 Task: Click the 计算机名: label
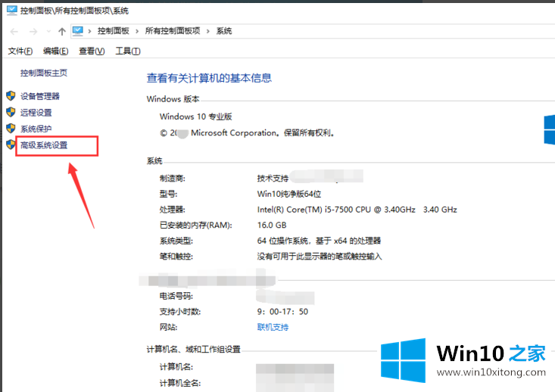(176, 367)
